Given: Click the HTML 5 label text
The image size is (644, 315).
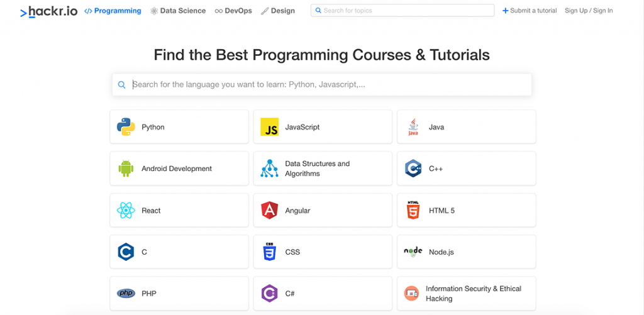Looking at the screenshot, I should pyautogui.click(x=442, y=211).
